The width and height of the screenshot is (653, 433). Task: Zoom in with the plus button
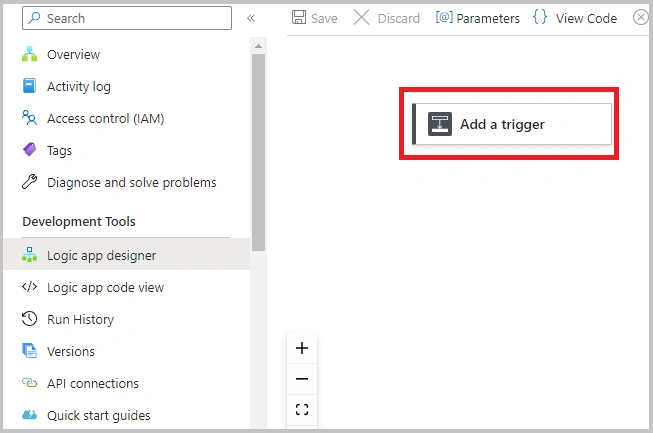tap(302, 348)
